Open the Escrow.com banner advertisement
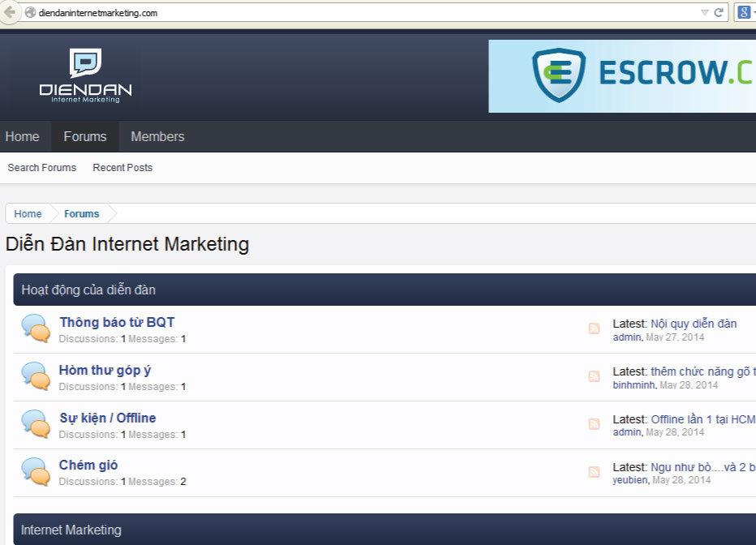Screen dimensions: 756x545 point(622,76)
